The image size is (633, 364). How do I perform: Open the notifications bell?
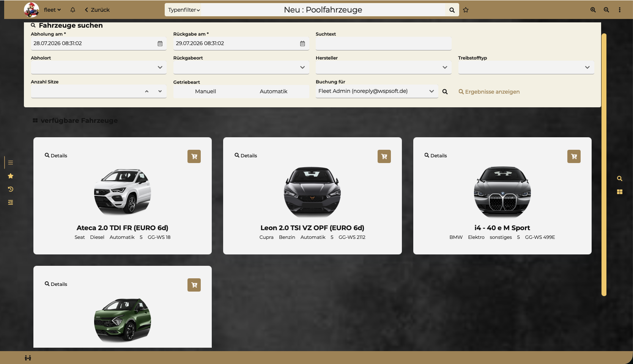[73, 10]
